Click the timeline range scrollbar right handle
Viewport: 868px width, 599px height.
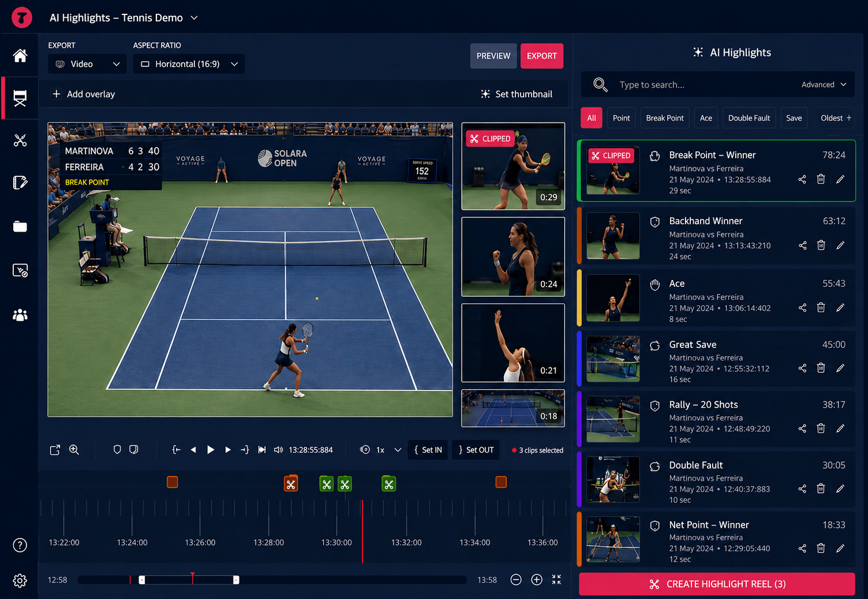[x=236, y=580]
